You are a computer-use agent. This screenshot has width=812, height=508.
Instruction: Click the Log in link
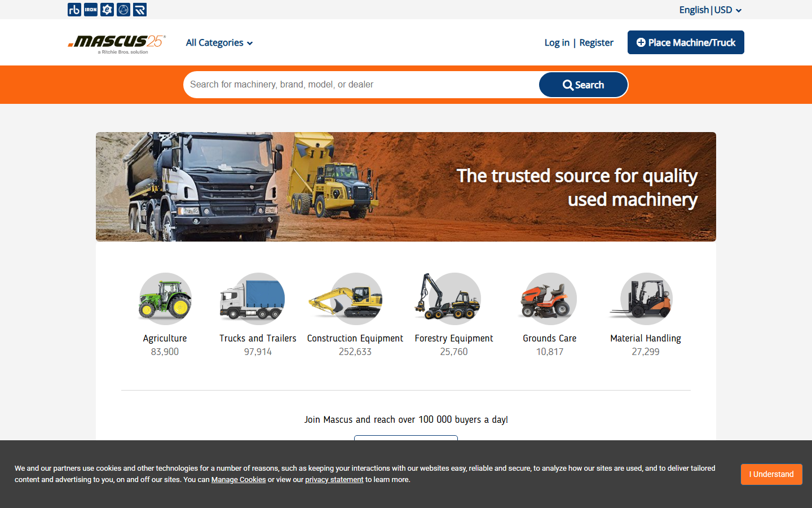coord(557,42)
